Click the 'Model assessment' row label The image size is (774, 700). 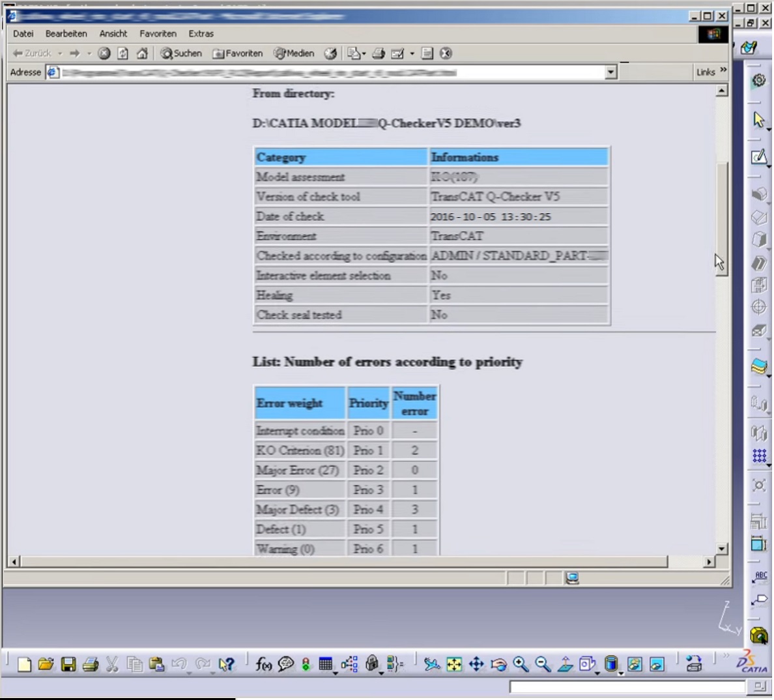click(x=341, y=177)
